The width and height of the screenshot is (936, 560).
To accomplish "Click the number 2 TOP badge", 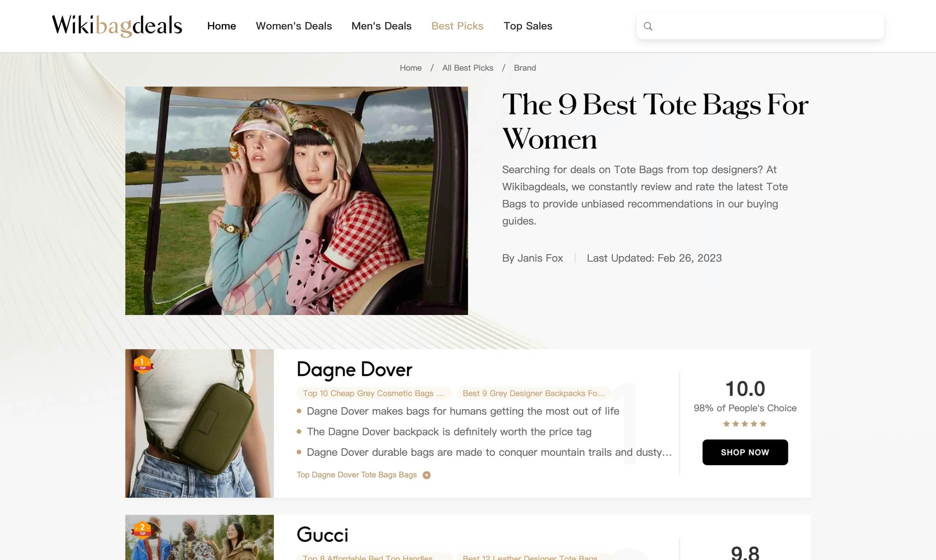I will point(142,529).
